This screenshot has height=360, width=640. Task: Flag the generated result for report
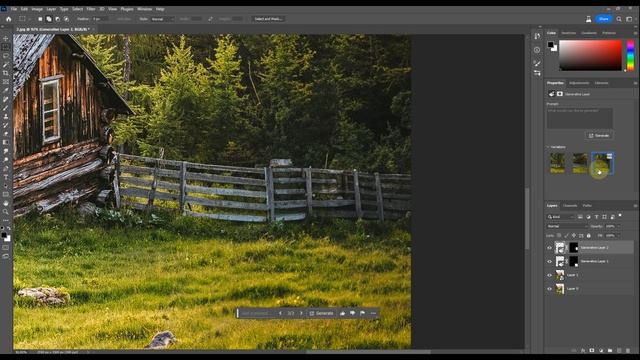362,313
